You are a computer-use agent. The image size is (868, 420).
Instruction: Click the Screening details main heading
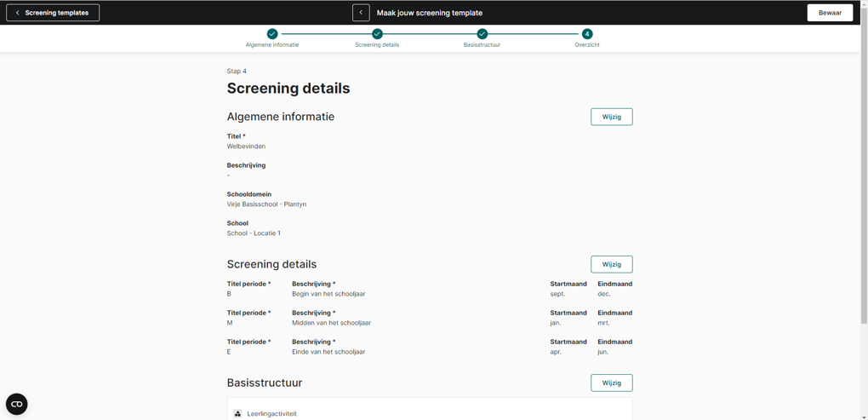[288, 88]
